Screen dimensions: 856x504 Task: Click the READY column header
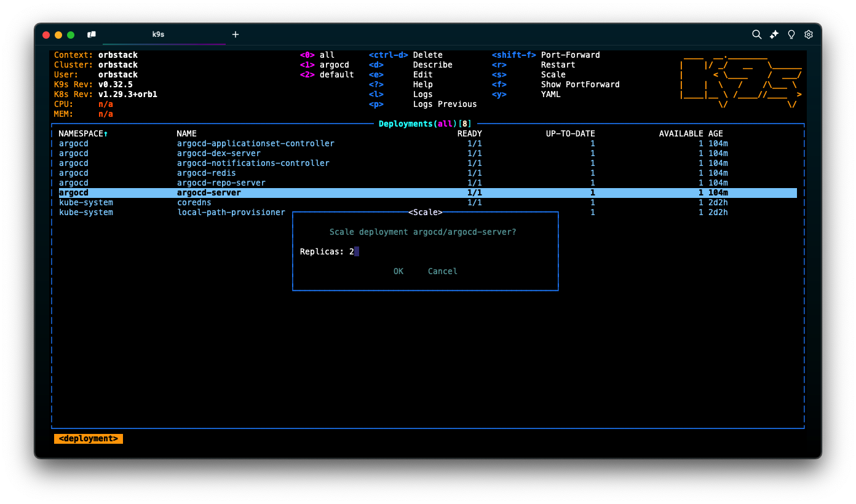coord(470,133)
